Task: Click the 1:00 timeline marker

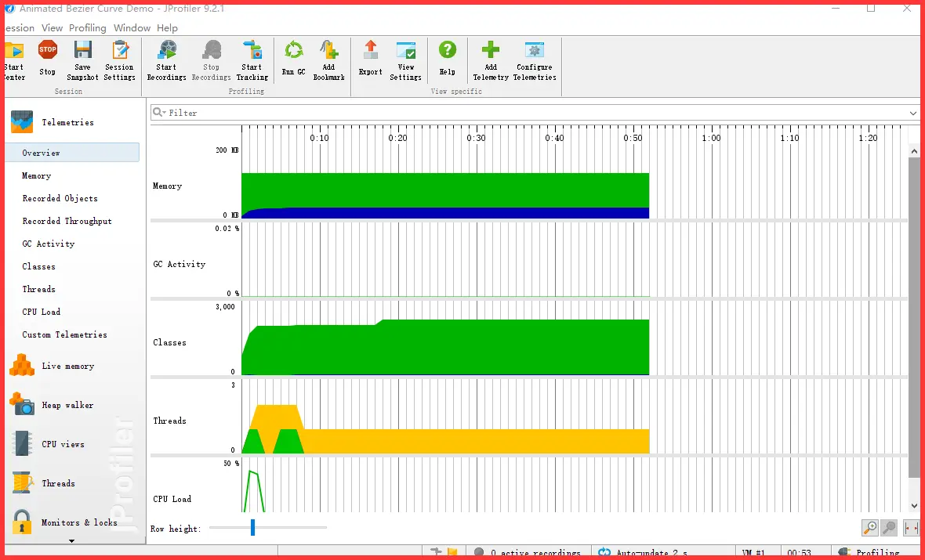Action: (x=712, y=138)
